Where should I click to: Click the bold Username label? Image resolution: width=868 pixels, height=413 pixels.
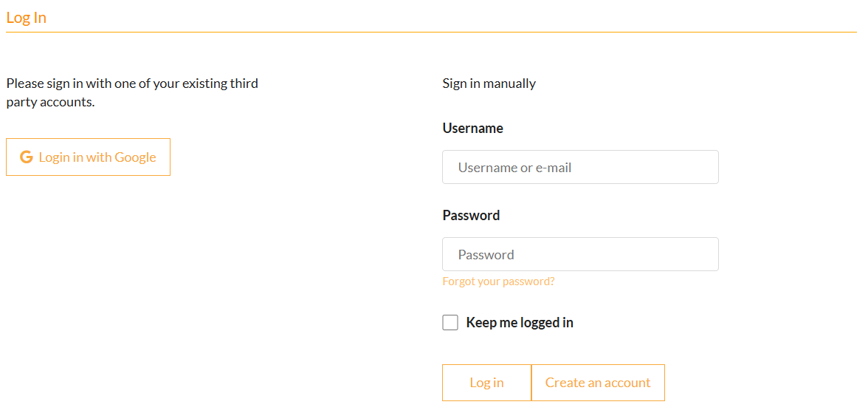[472, 129]
